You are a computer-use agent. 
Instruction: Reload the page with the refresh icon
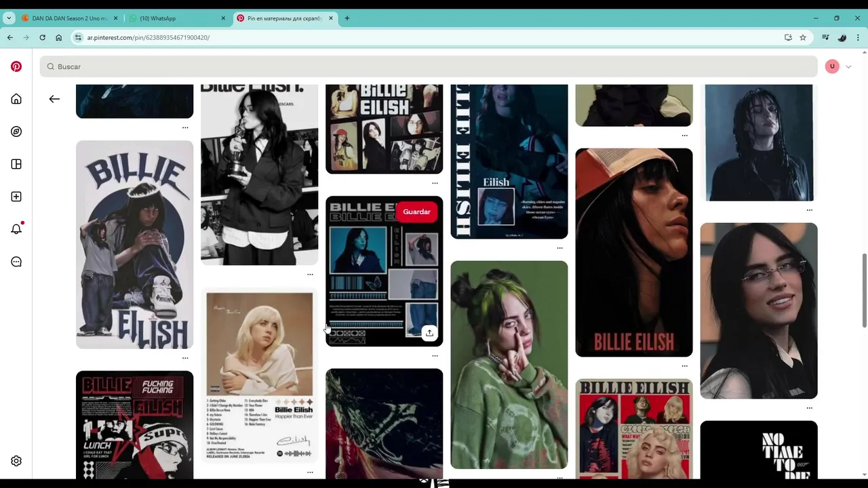42,37
